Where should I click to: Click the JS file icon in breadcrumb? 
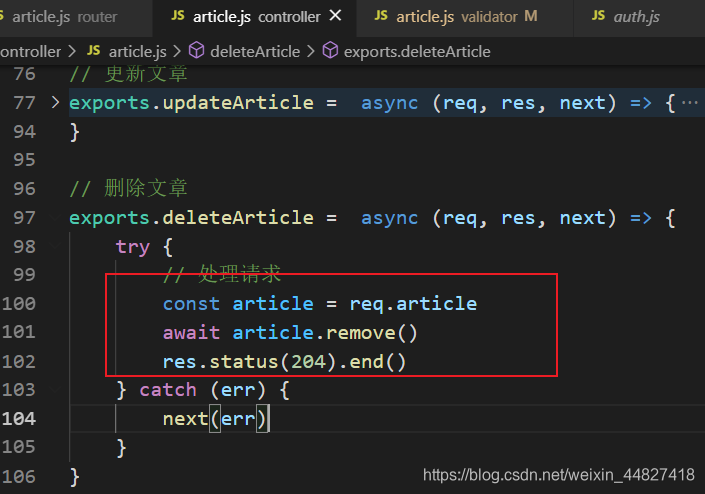[94, 50]
